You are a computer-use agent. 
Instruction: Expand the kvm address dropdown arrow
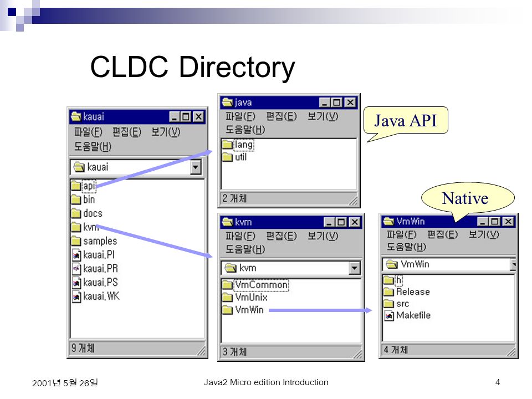(x=354, y=268)
